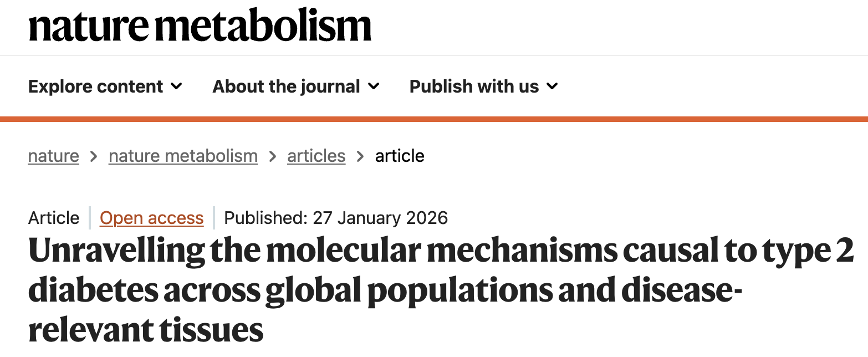The width and height of the screenshot is (868, 357).
Task: Expand the arrow next to About the journal
Action: tap(374, 86)
